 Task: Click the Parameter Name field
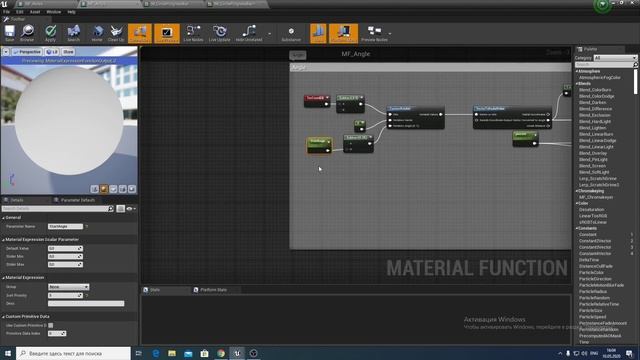[x=65, y=227]
